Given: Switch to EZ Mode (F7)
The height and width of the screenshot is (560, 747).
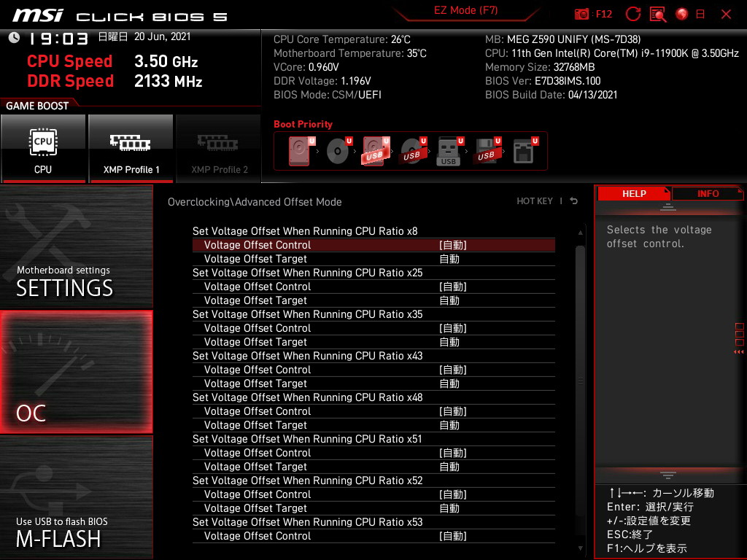Looking at the screenshot, I should click(466, 11).
